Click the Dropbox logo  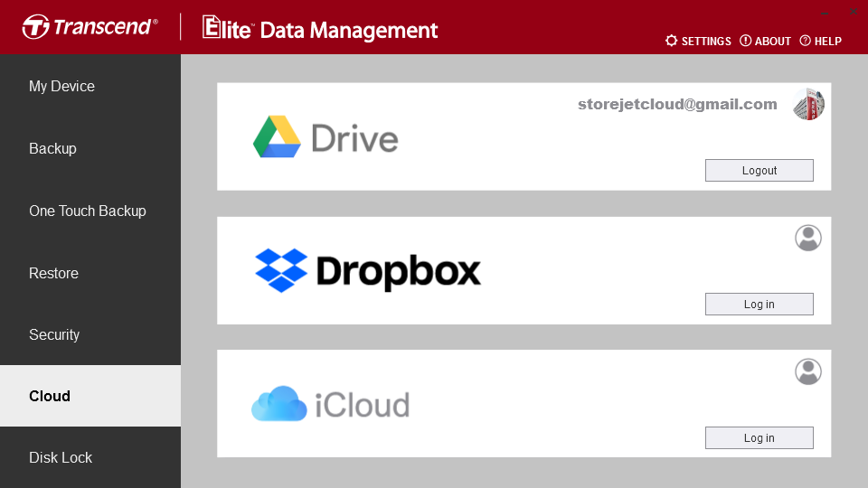point(282,270)
